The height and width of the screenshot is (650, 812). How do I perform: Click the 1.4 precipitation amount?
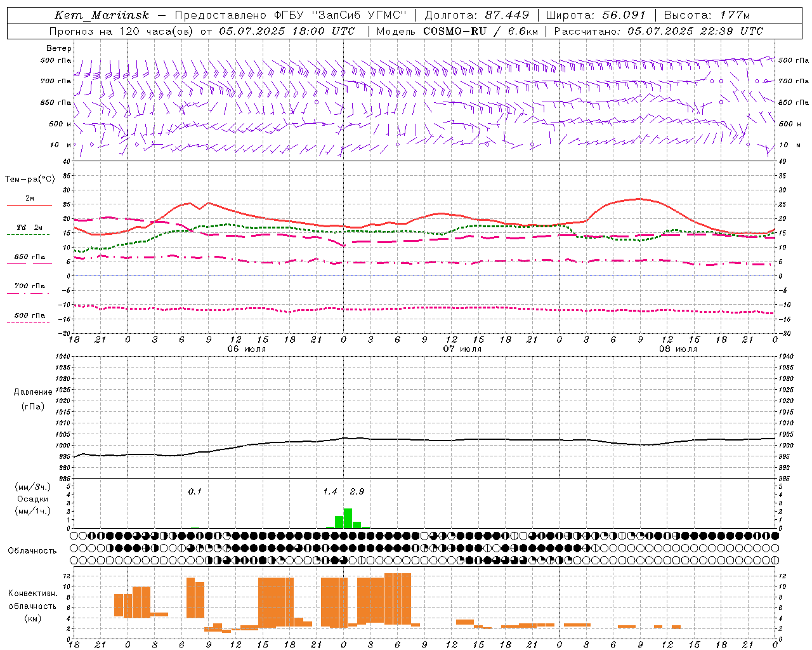330,491
